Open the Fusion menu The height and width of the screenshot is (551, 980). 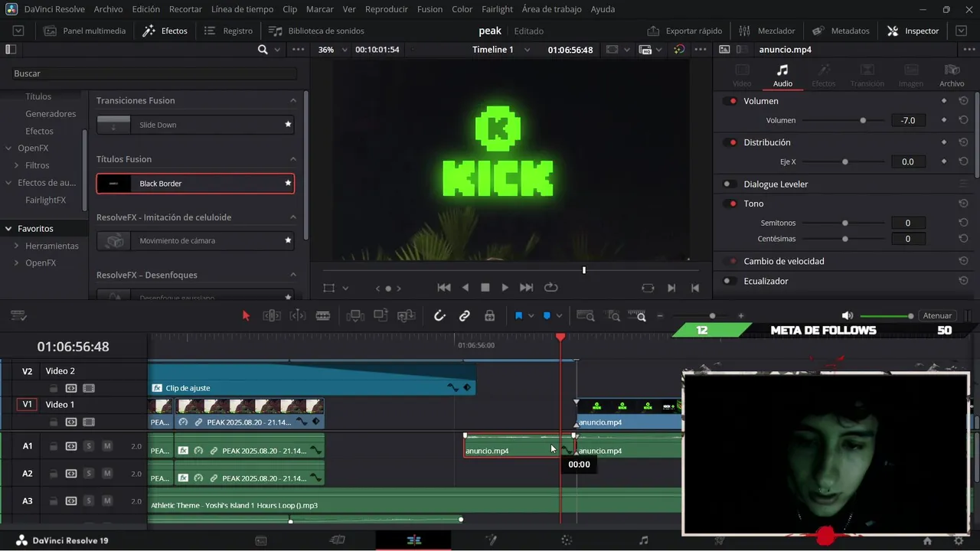coord(430,9)
